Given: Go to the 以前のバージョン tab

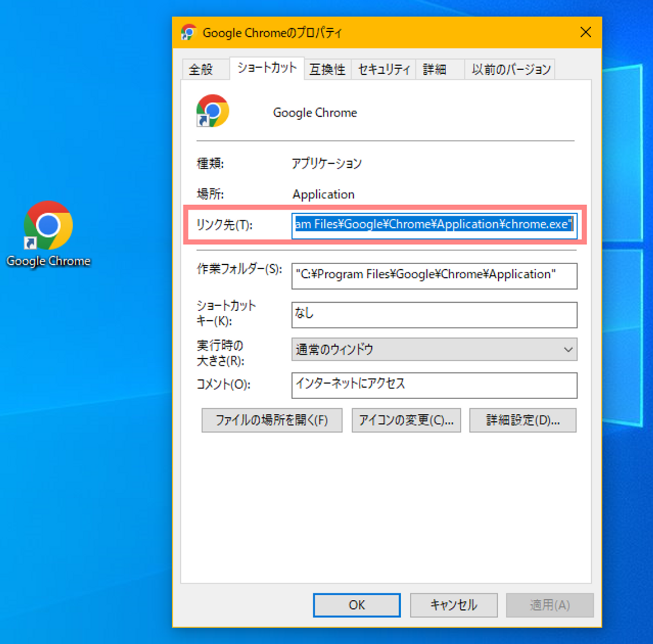Looking at the screenshot, I should [511, 69].
